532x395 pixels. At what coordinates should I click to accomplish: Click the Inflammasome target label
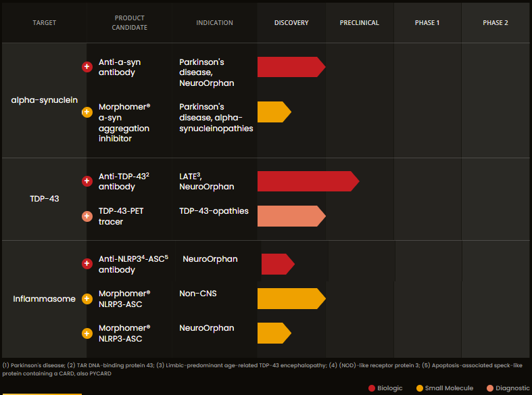[x=44, y=299]
